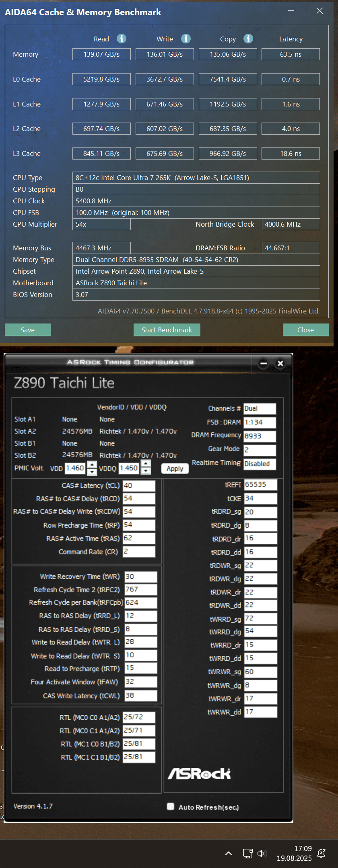Click the Four Activate Window (tFAW) field
The width and height of the screenshot is (338, 868).
(x=141, y=682)
